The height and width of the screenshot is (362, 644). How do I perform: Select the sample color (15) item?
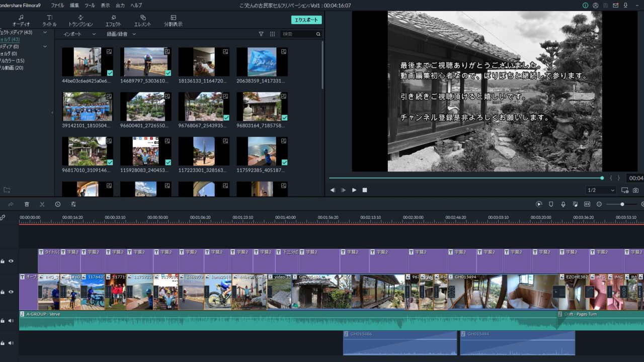[12, 60]
